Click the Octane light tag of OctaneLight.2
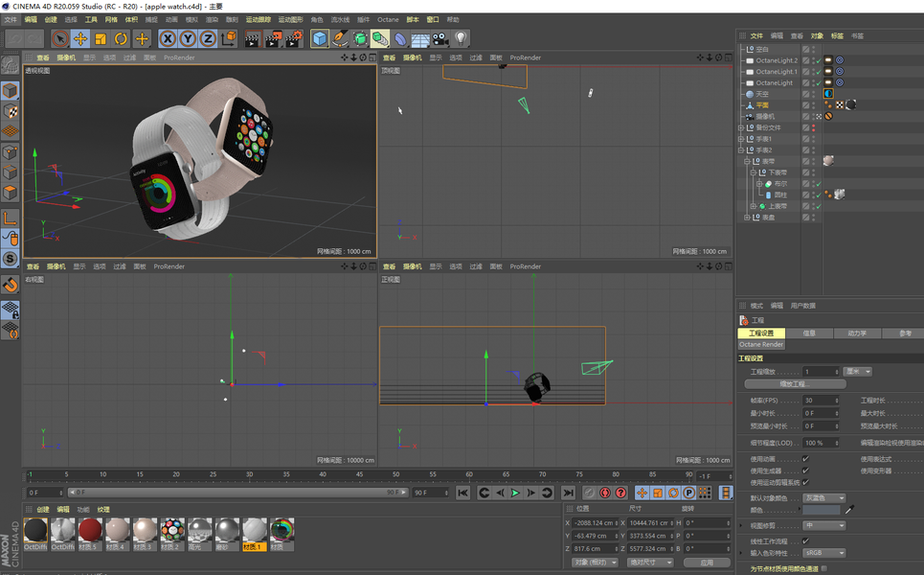 [x=828, y=60]
